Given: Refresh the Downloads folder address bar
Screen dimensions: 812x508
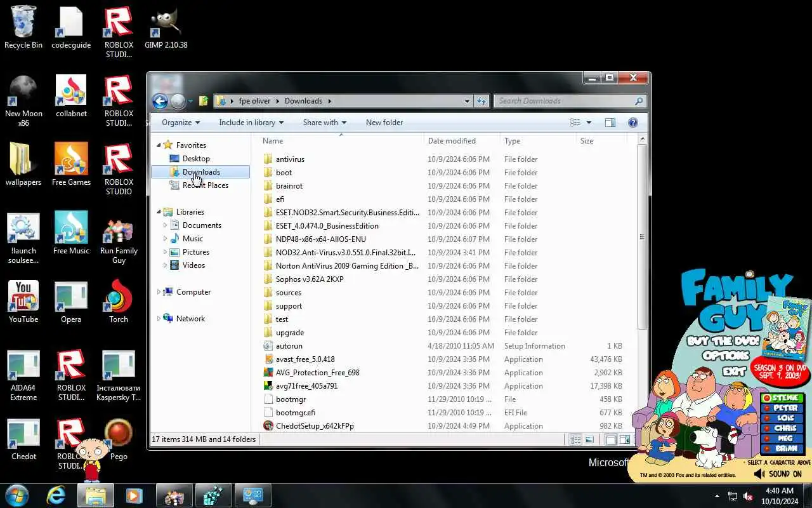Looking at the screenshot, I should point(481,101).
